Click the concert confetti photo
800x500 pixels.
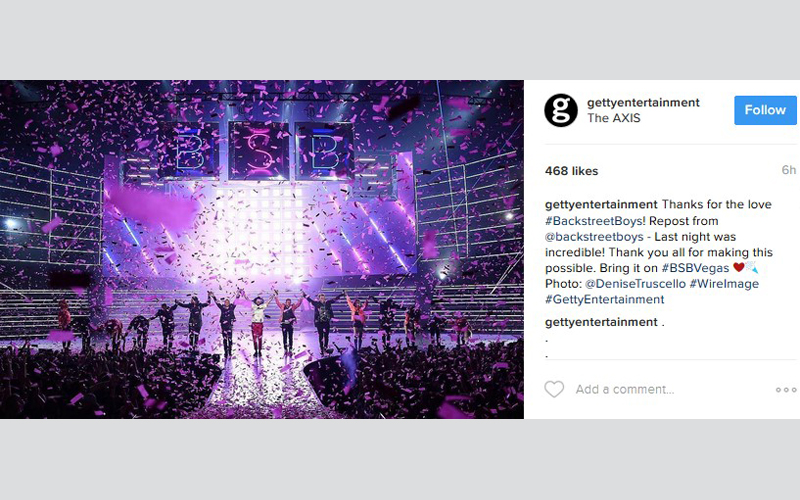pyautogui.click(x=262, y=249)
